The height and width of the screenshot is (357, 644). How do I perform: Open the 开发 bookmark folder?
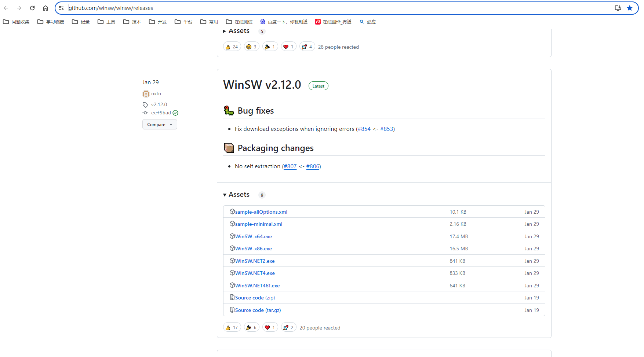[x=158, y=22]
